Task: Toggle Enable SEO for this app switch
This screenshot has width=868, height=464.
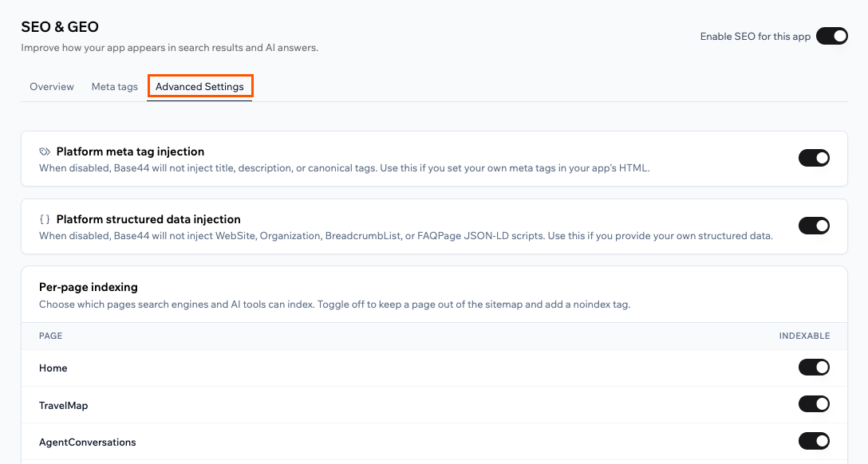Action: [831, 36]
